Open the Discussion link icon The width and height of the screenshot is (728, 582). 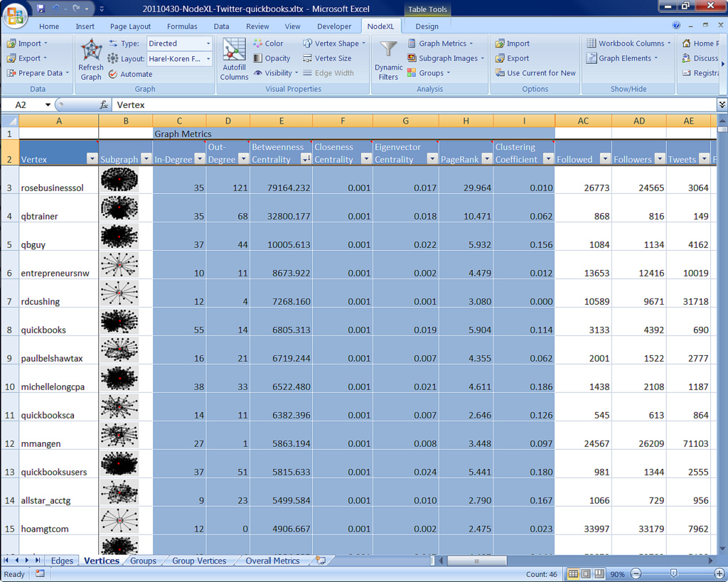click(x=686, y=58)
